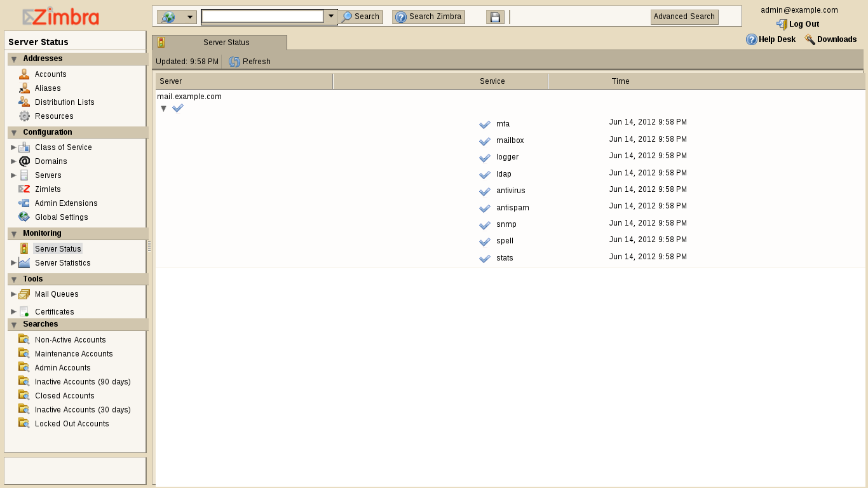Open Advanced Search

pyautogui.click(x=684, y=17)
